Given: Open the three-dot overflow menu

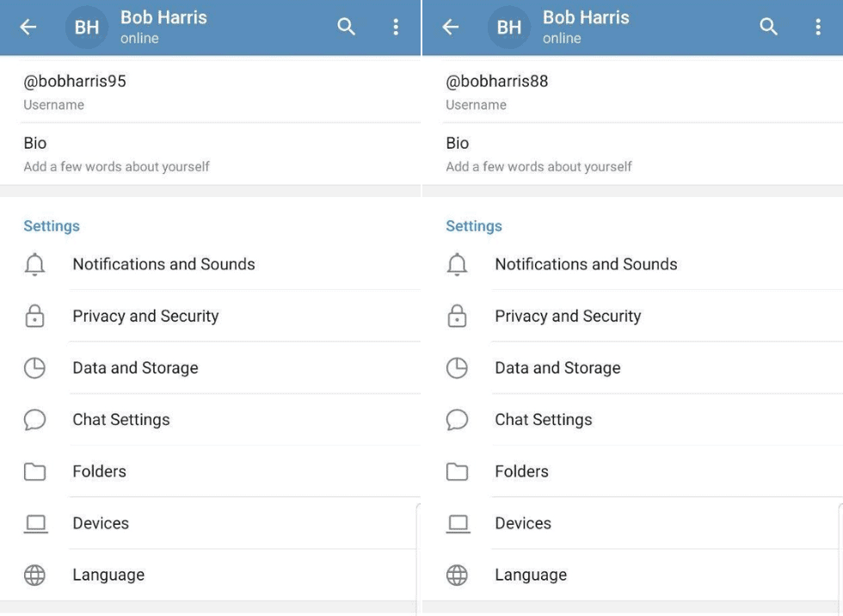Looking at the screenshot, I should [x=396, y=26].
